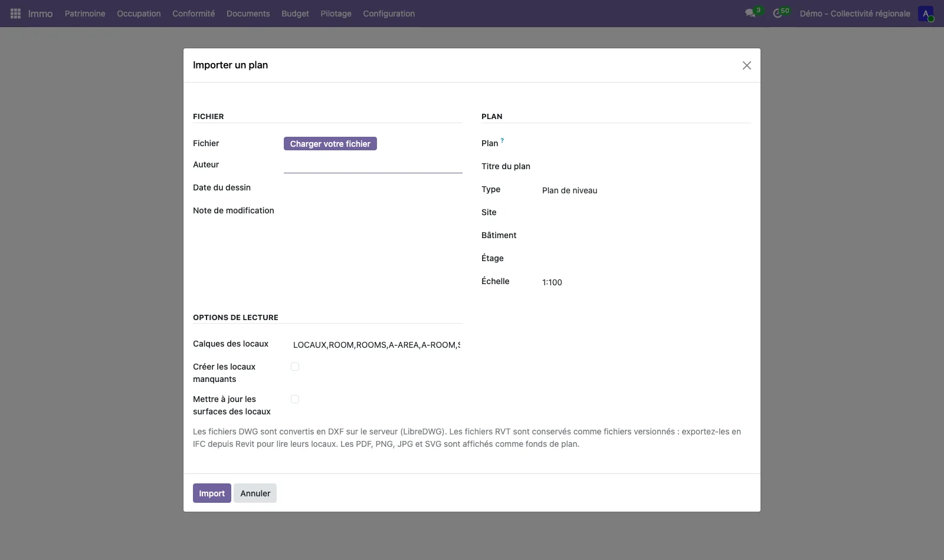Click the Note de modification field
This screenshot has width=944, height=560.
coord(373,211)
